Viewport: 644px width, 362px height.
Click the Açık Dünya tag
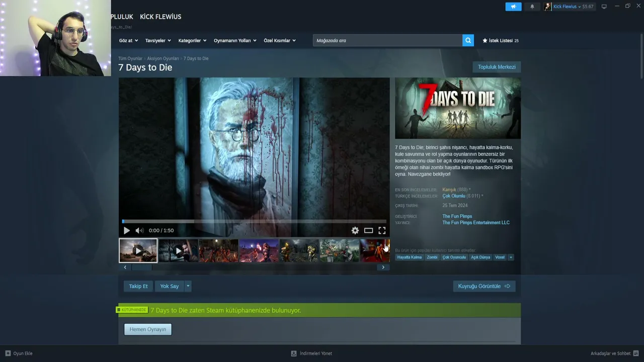point(480,257)
